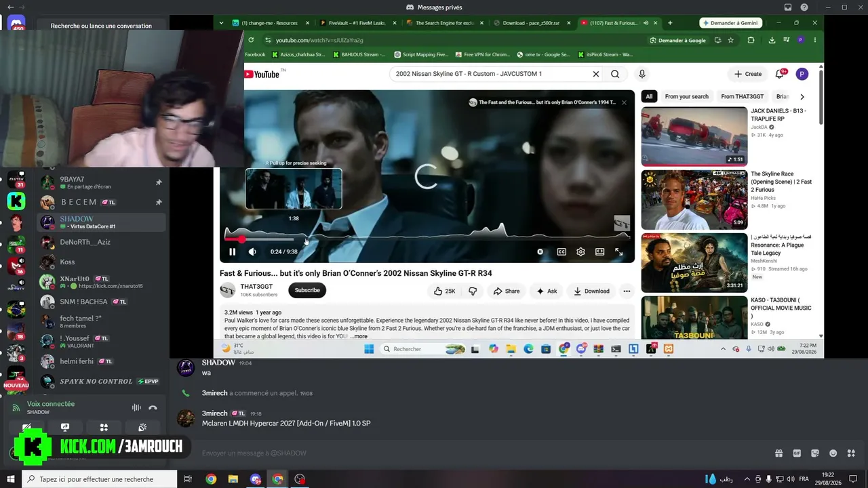Open File Explorer from the bottom taskbar
Viewport: 868px width, 488px height.
coord(233,479)
